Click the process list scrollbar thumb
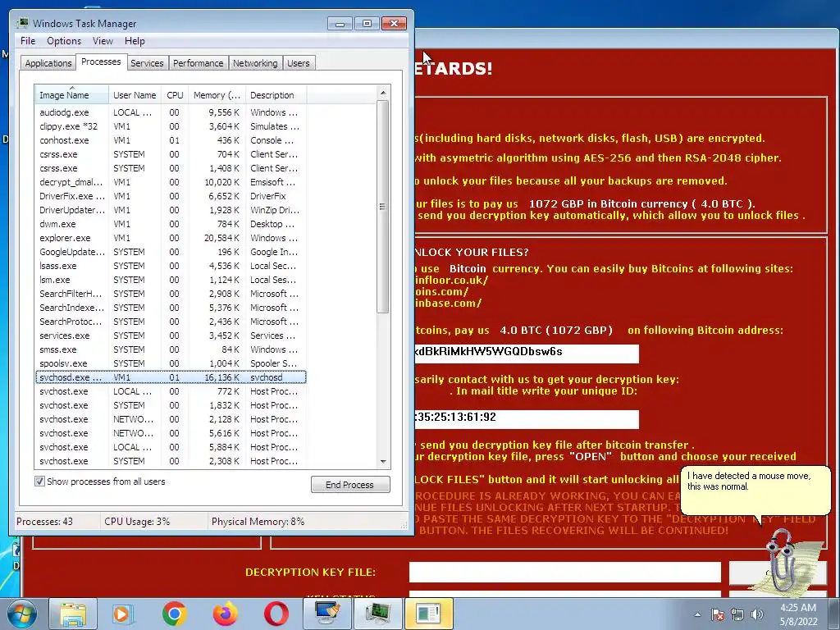Viewport: 840px width, 630px height. 382,206
